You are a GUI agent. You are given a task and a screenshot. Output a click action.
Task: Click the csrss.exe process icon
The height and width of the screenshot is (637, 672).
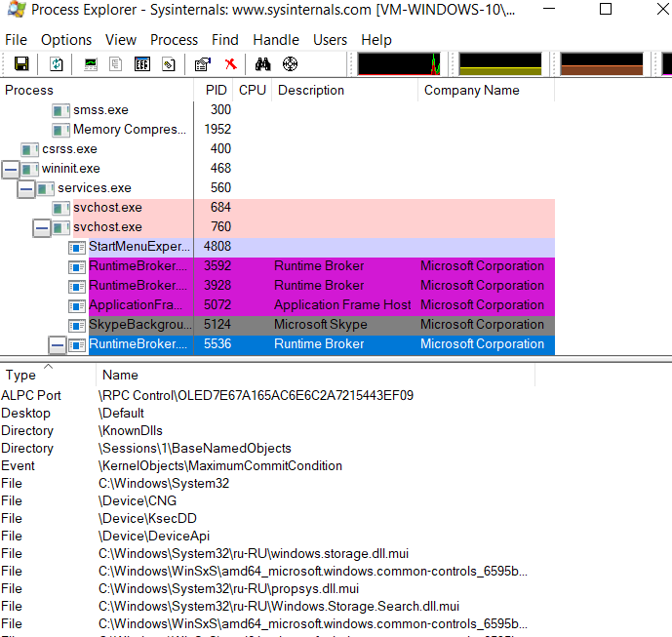tap(29, 149)
